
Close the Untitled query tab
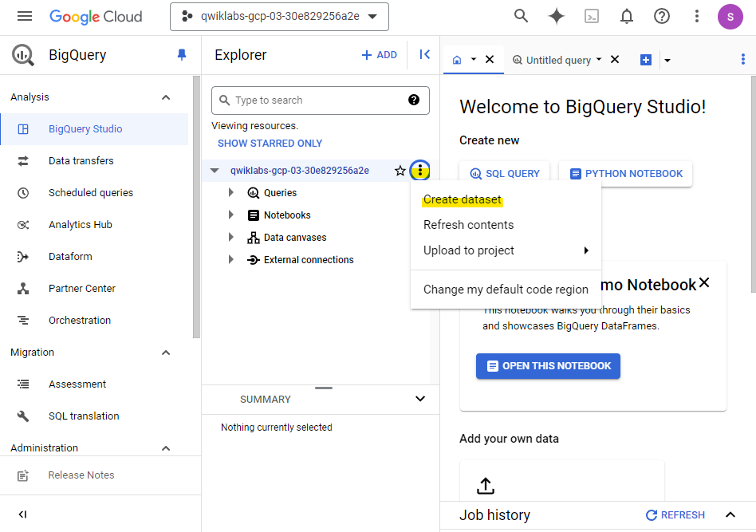(615, 59)
